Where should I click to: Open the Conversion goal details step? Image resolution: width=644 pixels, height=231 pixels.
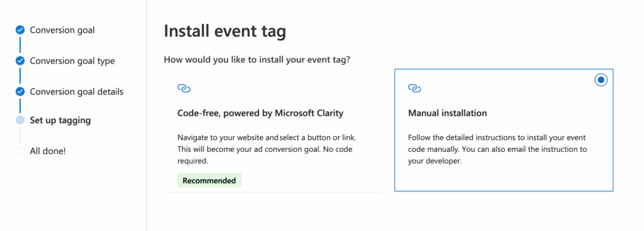point(76,92)
